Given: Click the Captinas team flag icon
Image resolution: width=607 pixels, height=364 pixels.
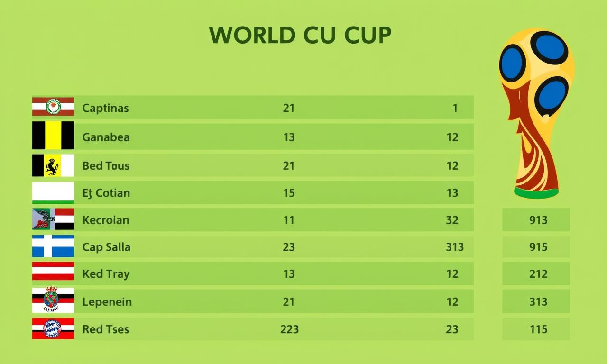Looking at the screenshot, I should 53,107.
